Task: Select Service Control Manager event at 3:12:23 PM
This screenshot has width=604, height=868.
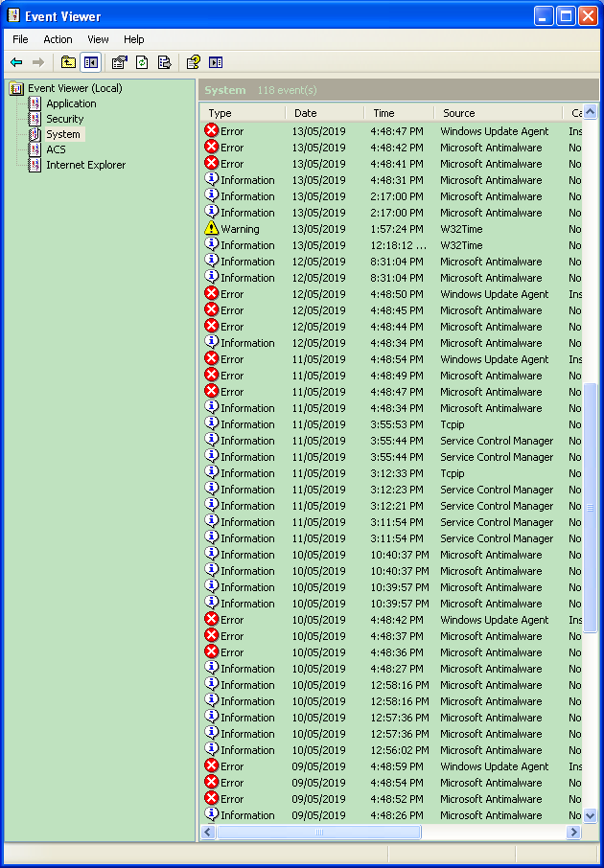Action: click(x=391, y=490)
